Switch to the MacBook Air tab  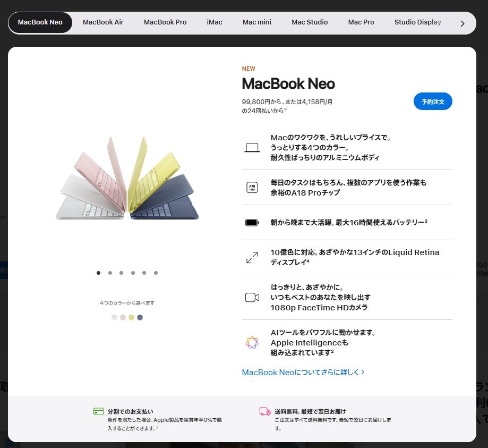[103, 22]
